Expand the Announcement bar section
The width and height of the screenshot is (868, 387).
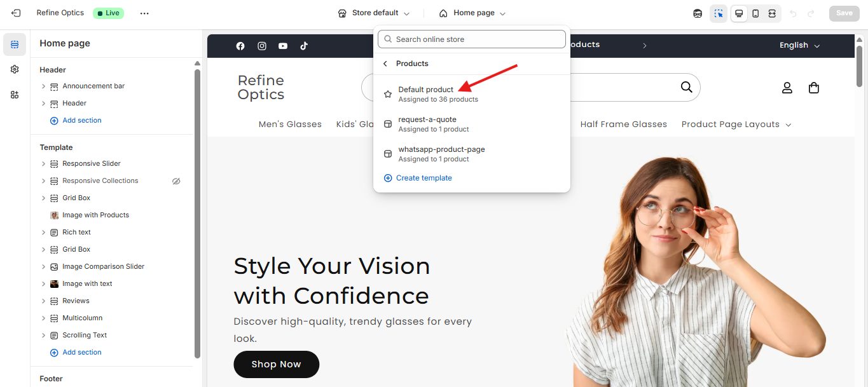click(x=43, y=86)
